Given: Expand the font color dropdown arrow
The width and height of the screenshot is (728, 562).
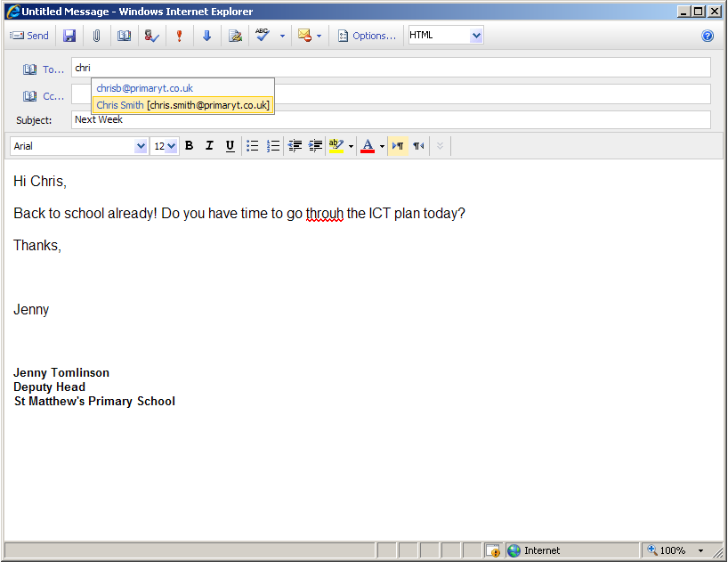Looking at the screenshot, I should [382, 146].
